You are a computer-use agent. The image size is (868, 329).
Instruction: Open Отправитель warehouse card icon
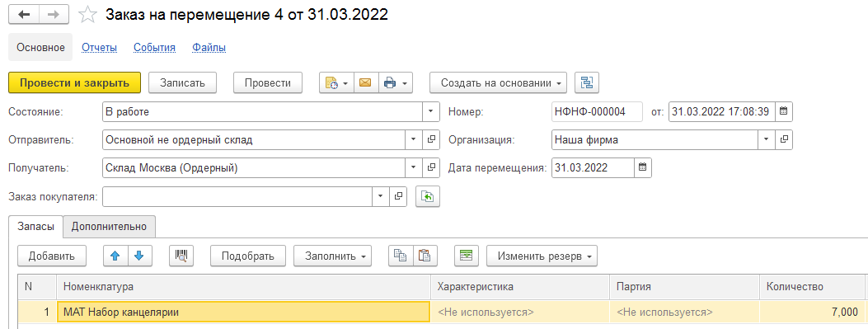pyautogui.click(x=431, y=139)
